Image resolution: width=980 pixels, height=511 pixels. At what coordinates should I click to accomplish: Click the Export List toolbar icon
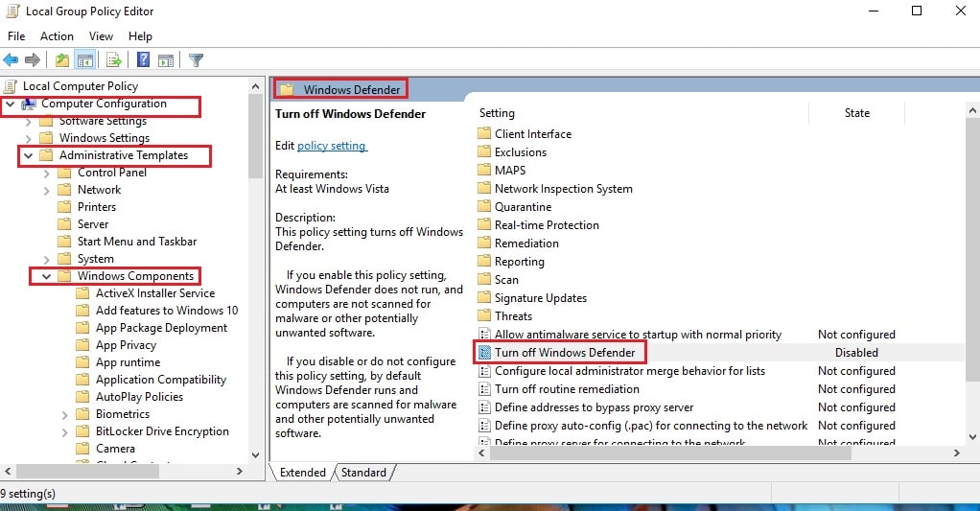tap(114, 60)
